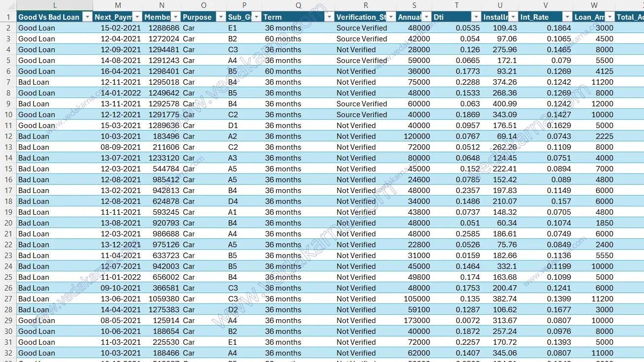
Task: Select the 'Source Verified' cell in row 9
Action: point(366,103)
